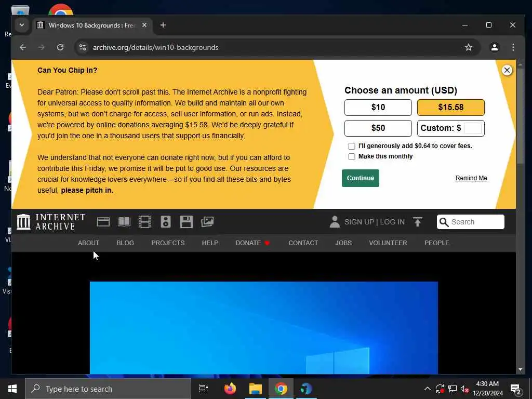This screenshot has width=532, height=399.
Task: Open the Chrome profile icon
Action: 495,47
